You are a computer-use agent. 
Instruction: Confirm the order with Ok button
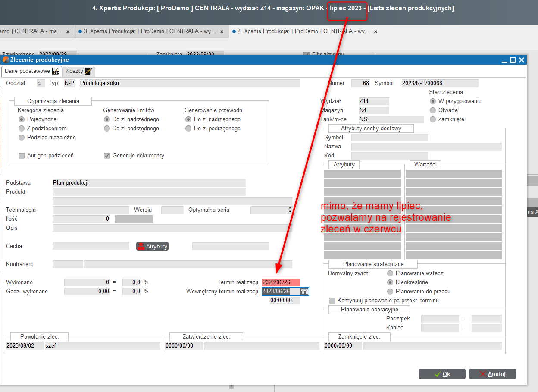coord(442,374)
